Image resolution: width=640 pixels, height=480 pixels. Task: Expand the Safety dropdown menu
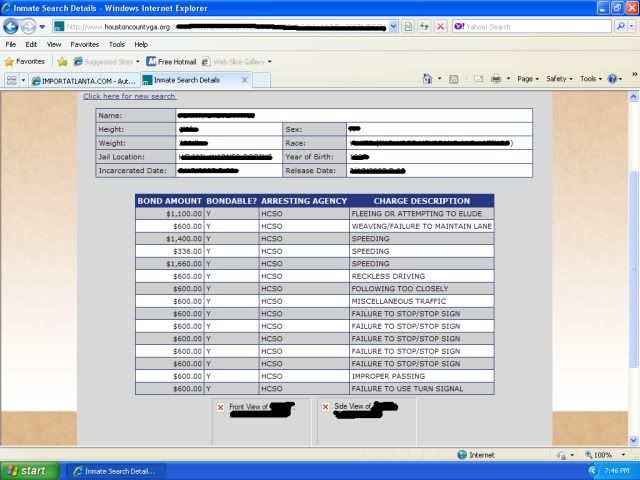[559, 78]
